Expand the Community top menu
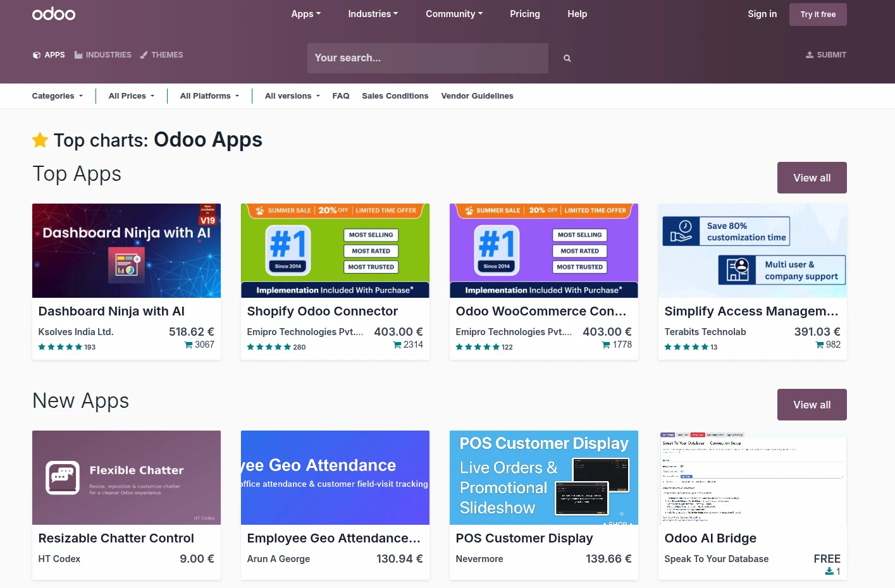The height and width of the screenshot is (588, 895). click(x=454, y=14)
